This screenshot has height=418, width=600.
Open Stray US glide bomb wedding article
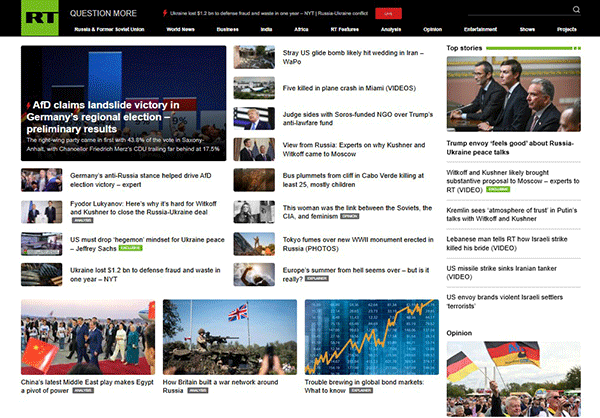(x=353, y=57)
